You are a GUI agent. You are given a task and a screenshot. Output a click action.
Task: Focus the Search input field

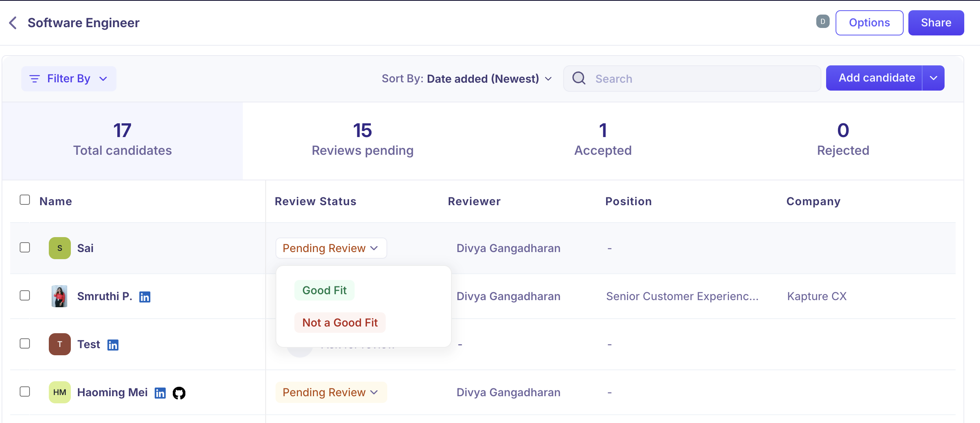pyautogui.click(x=692, y=78)
